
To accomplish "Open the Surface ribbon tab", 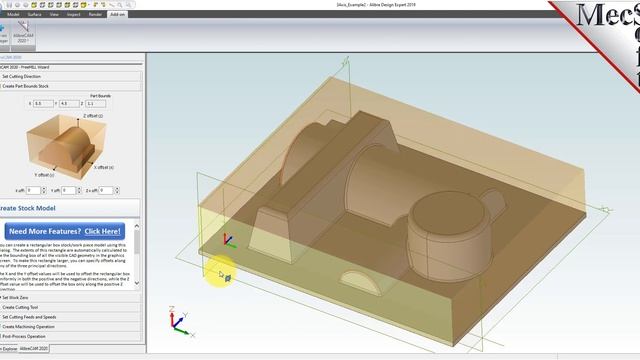I will click(x=34, y=14).
